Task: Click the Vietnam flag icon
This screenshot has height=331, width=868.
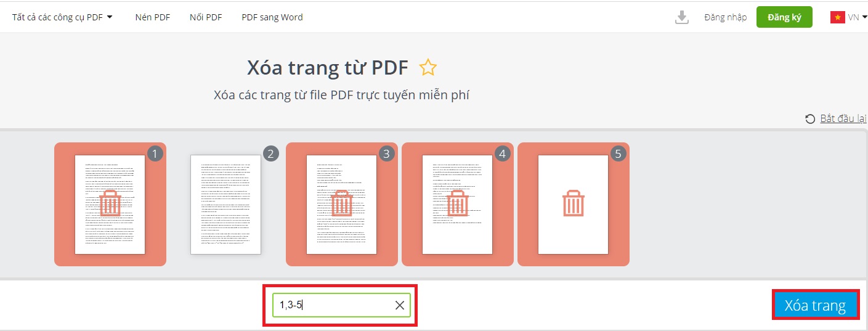Action: click(x=837, y=17)
